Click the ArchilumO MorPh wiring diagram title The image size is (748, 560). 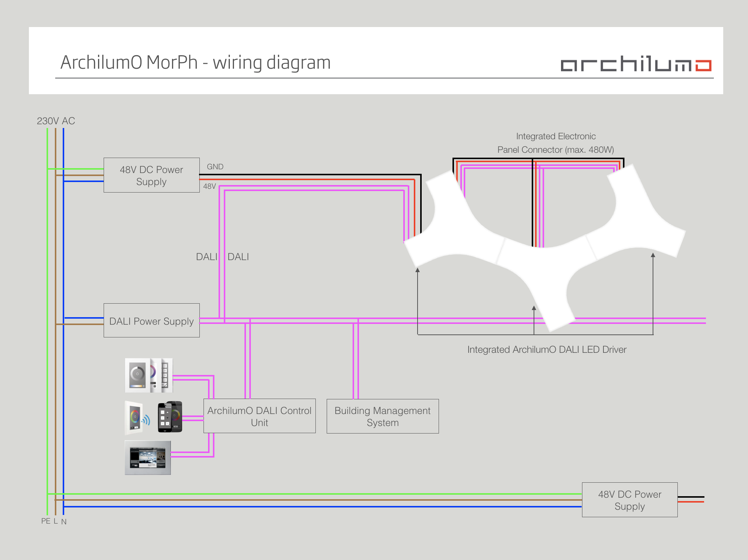[x=195, y=62]
